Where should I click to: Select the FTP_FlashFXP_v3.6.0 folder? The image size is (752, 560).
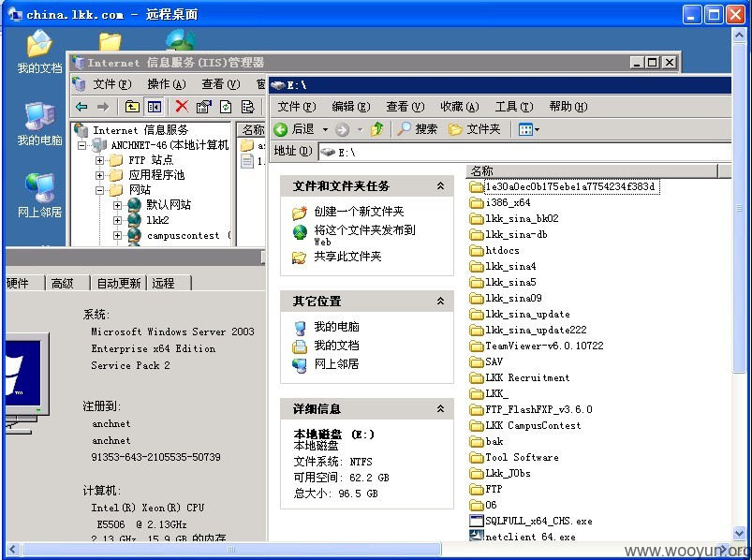[531, 409]
